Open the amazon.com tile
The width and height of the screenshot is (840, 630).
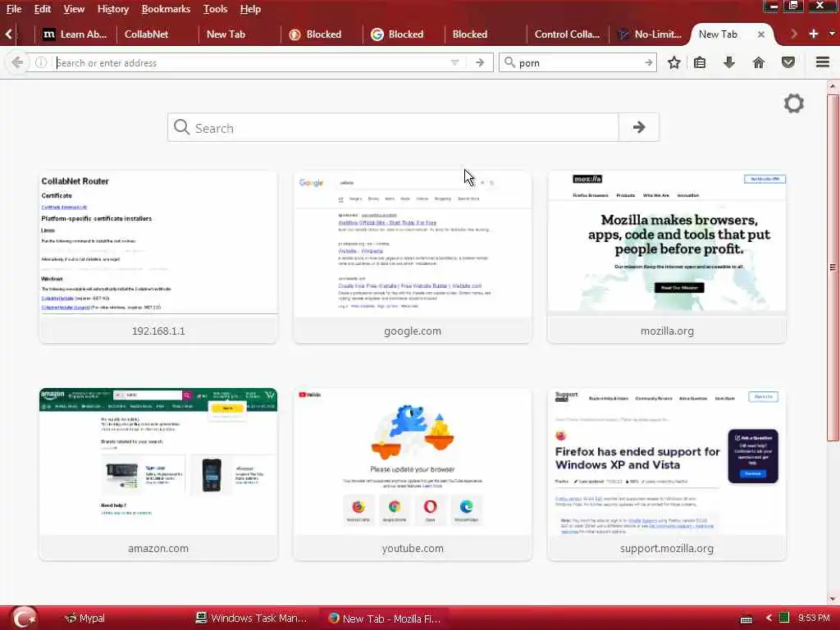tap(158, 474)
